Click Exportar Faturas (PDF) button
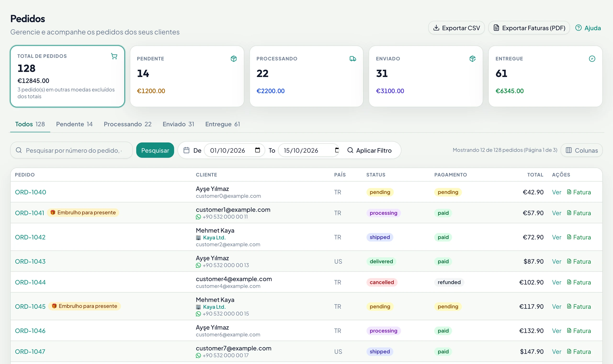613x364 pixels. [x=529, y=28]
